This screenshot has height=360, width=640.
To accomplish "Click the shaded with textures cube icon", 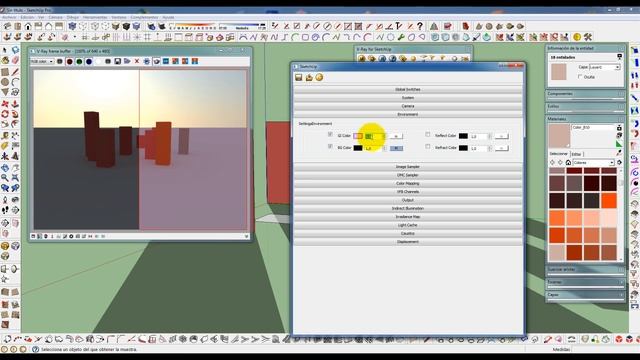I will 126,27.
